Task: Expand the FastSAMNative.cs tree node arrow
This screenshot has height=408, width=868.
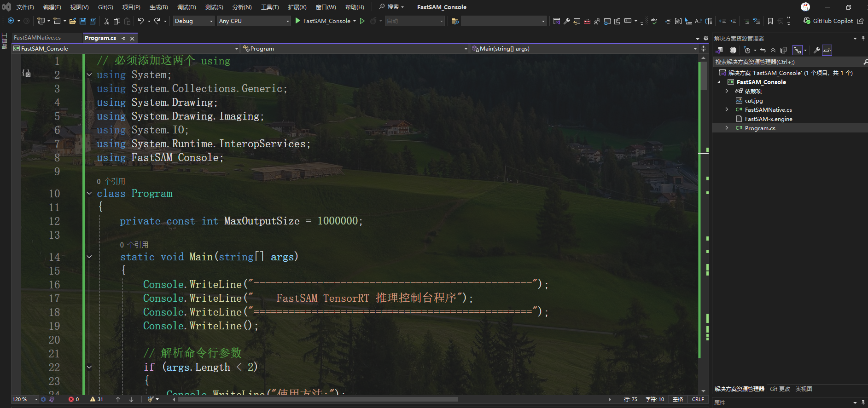Action: [727, 109]
